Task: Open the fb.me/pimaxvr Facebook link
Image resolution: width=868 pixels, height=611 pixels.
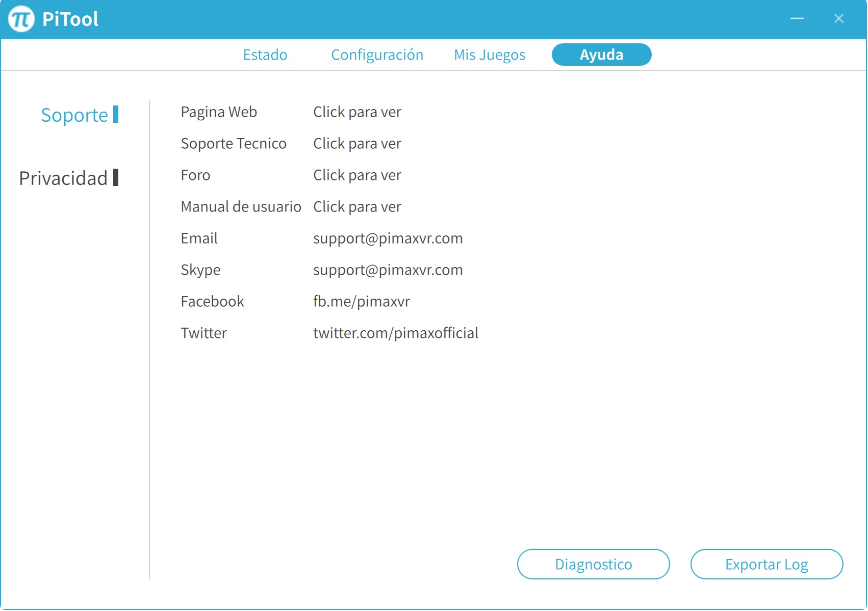Action: [362, 302]
